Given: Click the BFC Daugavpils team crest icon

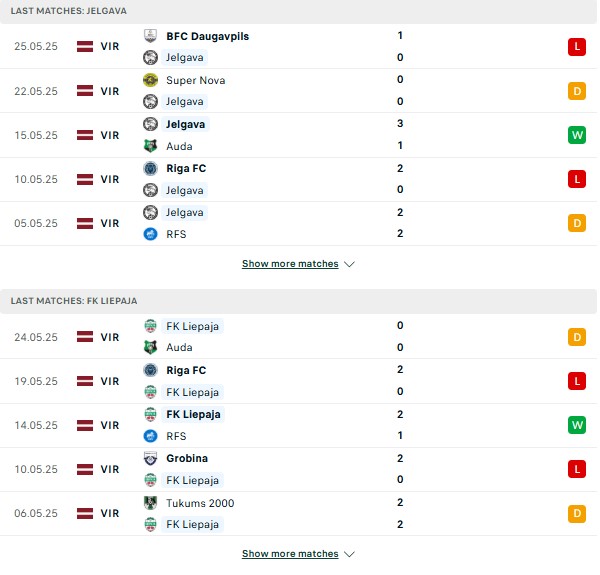Looking at the screenshot, I should click(x=150, y=36).
